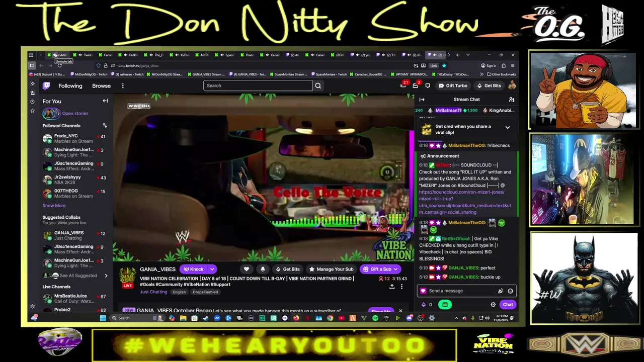Image resolution: width=644 pixels, height=362 pixels.
Task: Open the Windows Start button
Action: click(103, 318)
